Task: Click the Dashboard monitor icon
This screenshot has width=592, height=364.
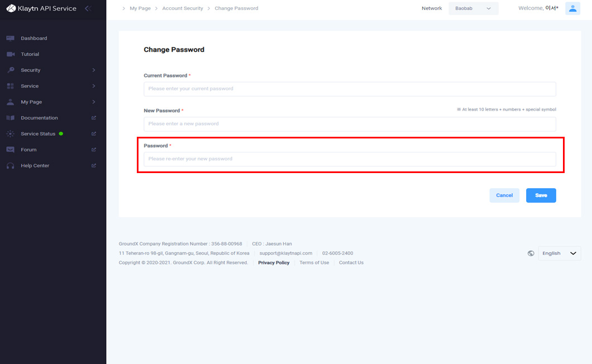Action: tap(11, 38)
